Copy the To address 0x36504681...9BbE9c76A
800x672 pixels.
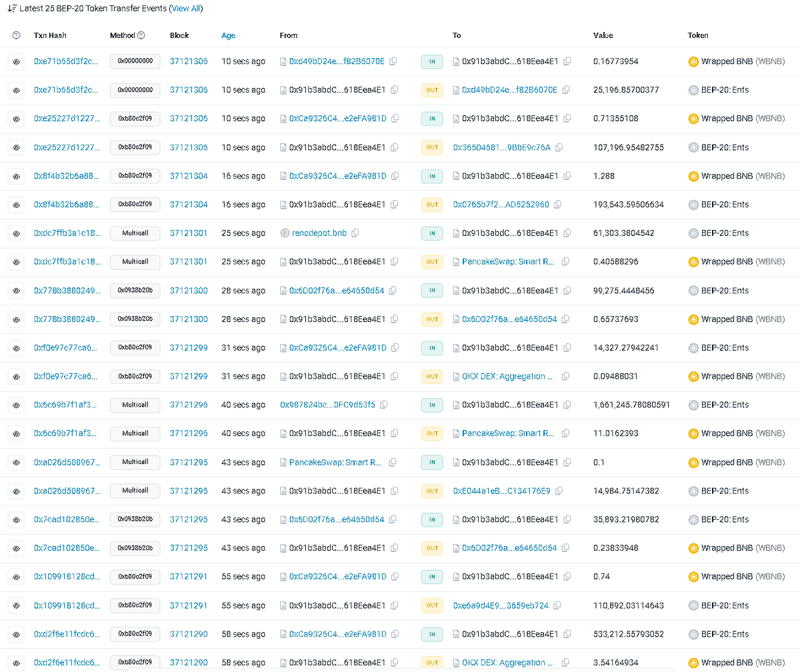click(x=559, y=147)
